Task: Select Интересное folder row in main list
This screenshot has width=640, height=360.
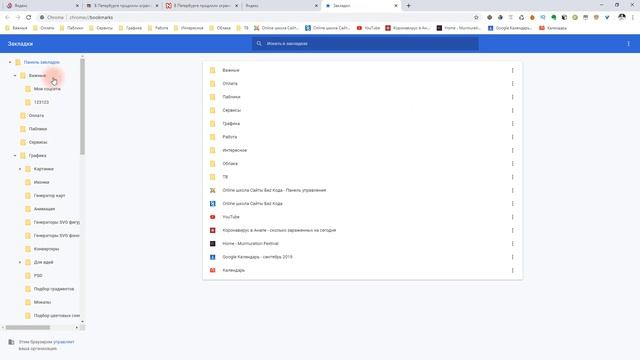Action: click(362, 150)
